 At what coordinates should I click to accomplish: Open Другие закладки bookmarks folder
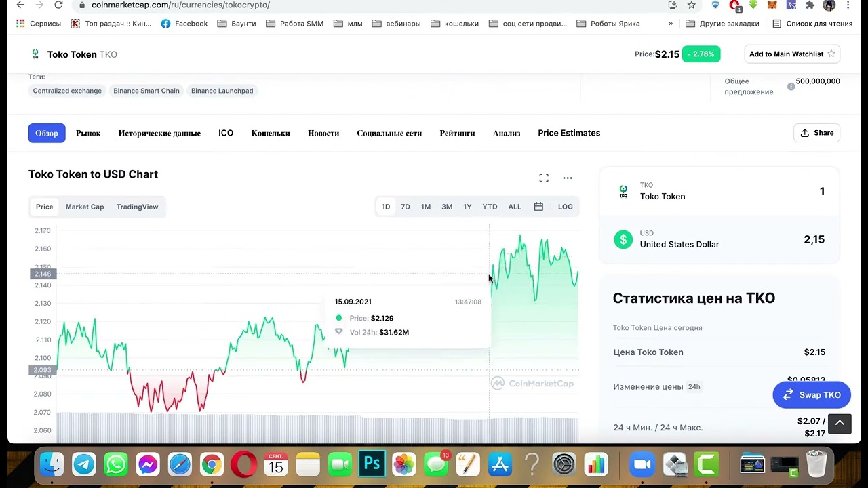[722, 24]
